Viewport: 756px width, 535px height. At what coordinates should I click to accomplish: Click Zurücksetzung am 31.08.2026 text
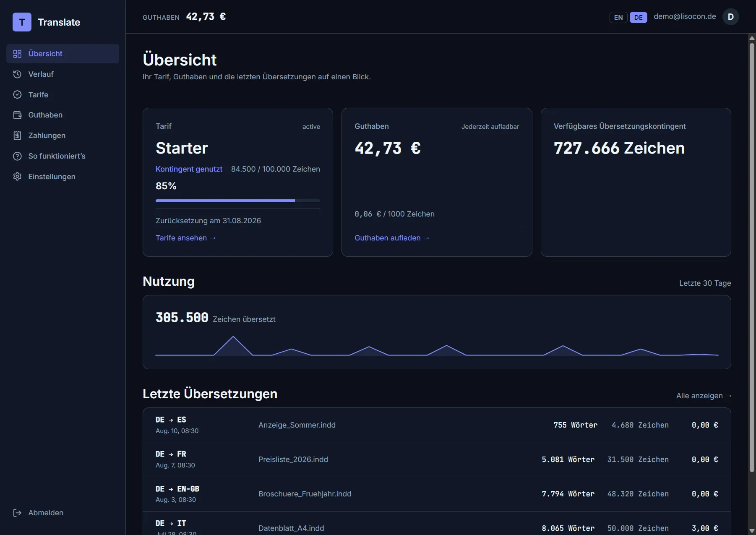point(208,221)
